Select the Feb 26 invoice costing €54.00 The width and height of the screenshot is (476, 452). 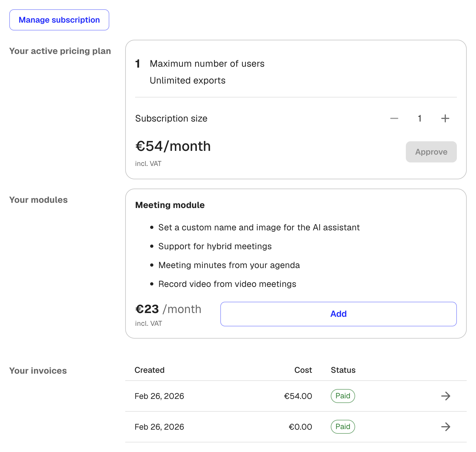159,396
